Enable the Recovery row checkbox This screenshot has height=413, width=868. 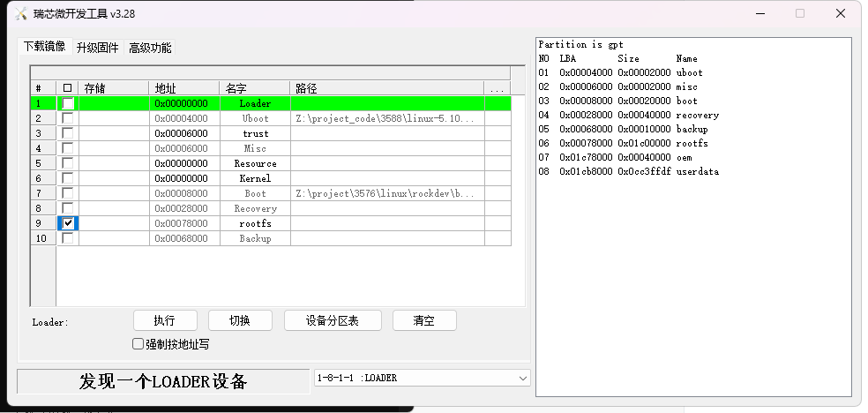(68, 208)
